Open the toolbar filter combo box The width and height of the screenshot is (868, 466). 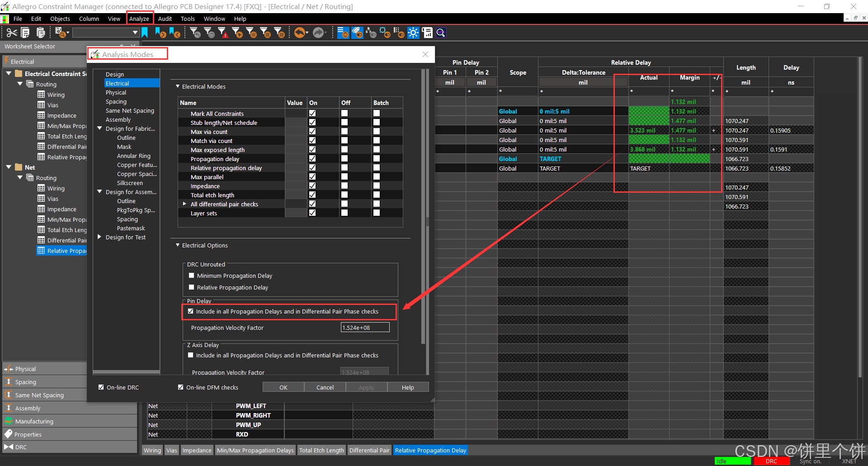click(105, 33)
